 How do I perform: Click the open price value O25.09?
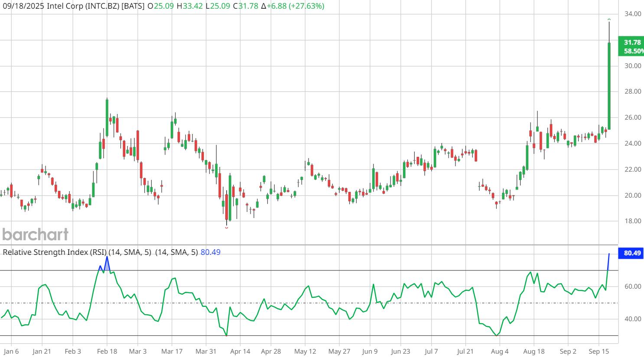[x=161, y=6]
